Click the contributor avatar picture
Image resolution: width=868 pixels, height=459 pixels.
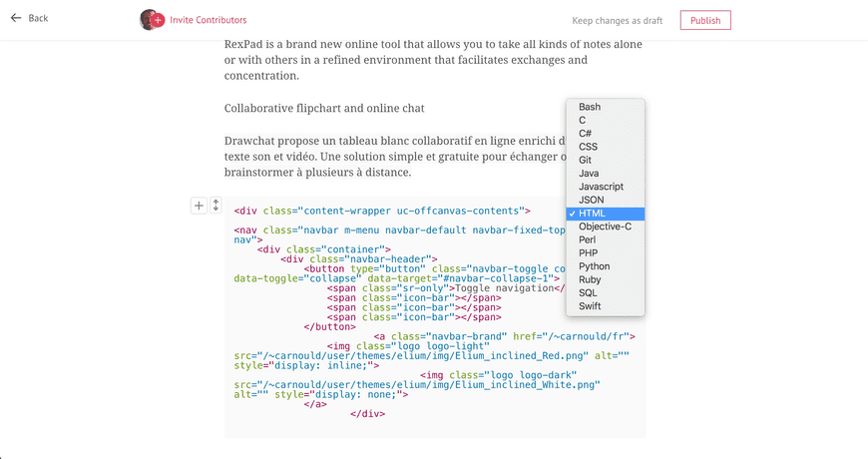click(148, 20)
